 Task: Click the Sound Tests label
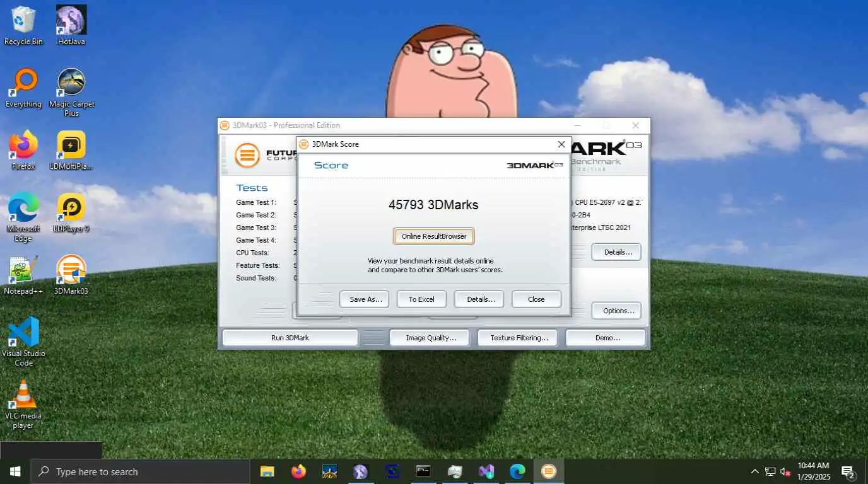(255, 278)
